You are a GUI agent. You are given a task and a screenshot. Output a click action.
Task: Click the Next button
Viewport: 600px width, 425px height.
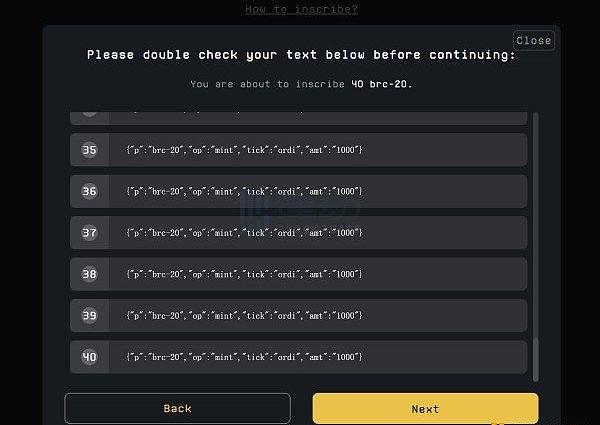425,409
